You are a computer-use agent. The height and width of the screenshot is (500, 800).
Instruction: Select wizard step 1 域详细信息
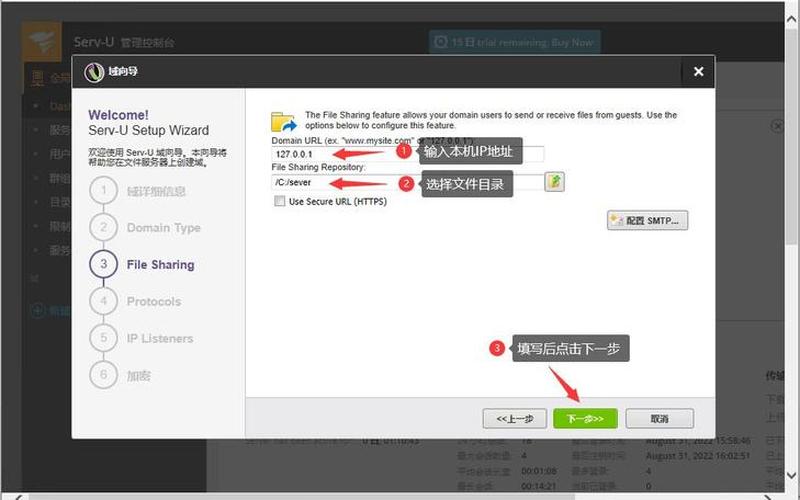pos(138,191)
